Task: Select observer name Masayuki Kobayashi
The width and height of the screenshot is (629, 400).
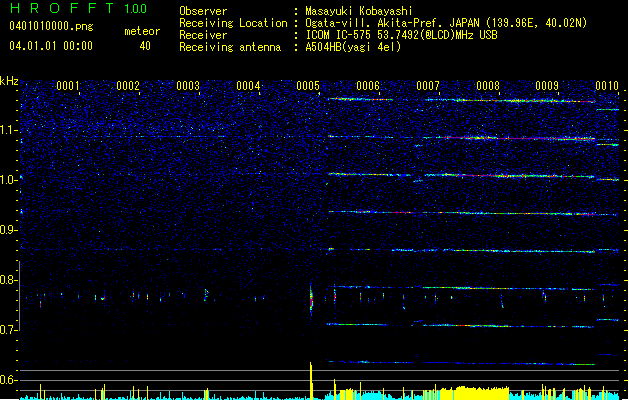Action: point(359,11)
